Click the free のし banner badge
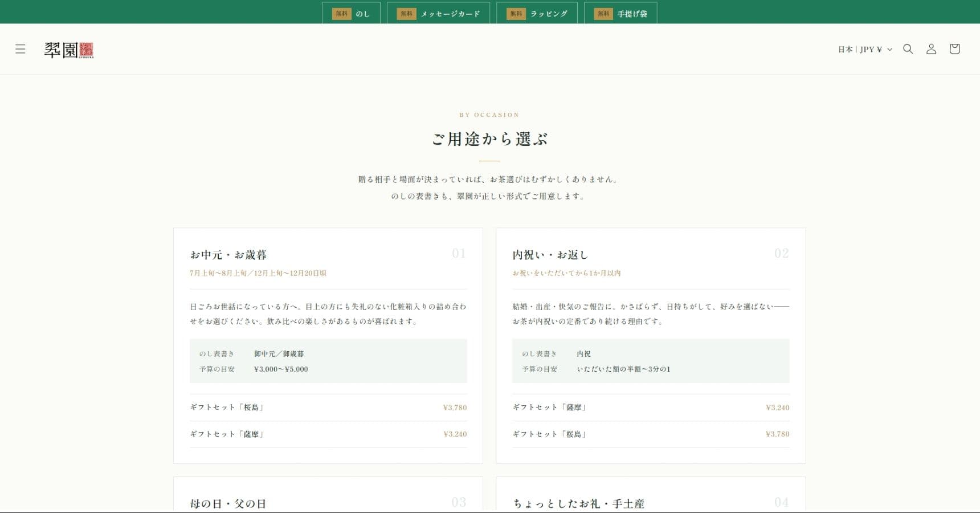This screenshot has width=980, height=513. 351,14
